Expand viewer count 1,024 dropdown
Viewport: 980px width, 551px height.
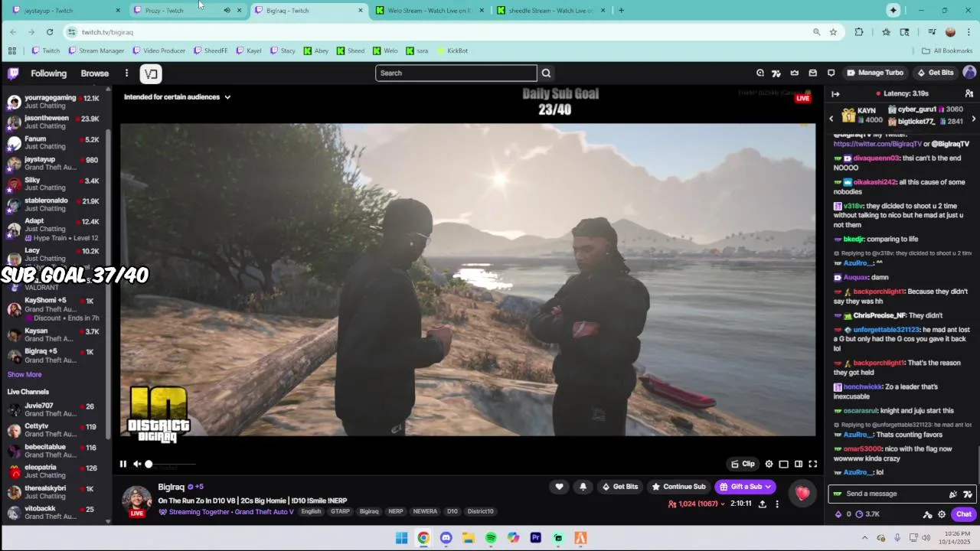[x=696, y=504]
